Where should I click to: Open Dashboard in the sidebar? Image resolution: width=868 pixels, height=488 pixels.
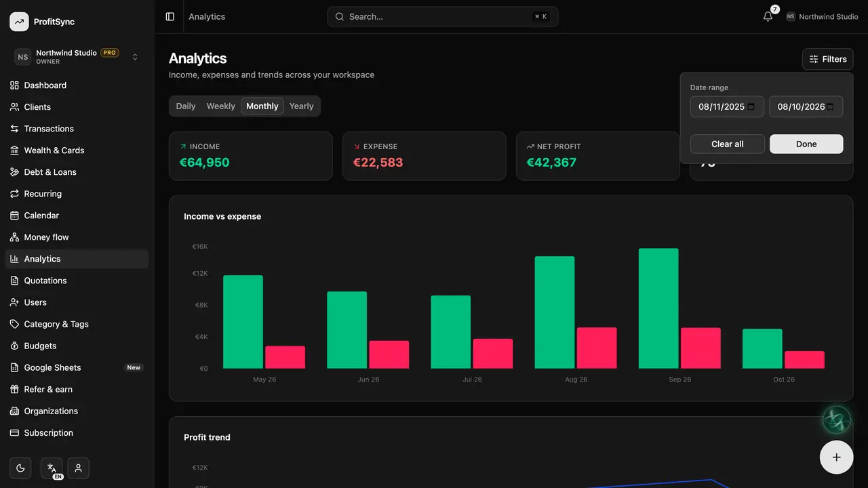pos(77,85)
